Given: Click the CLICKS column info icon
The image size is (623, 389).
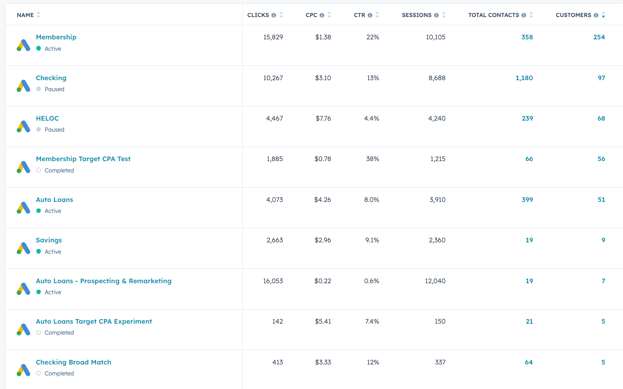Looking at the screenshot, I should click(x=274, y=15).
